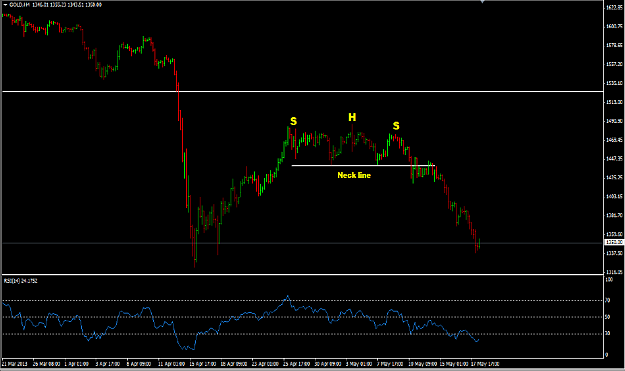This screenshot has height=371, width=625.
Task: Open the chart symbol dropdown arrow beside GOLD
Action: 5,5
